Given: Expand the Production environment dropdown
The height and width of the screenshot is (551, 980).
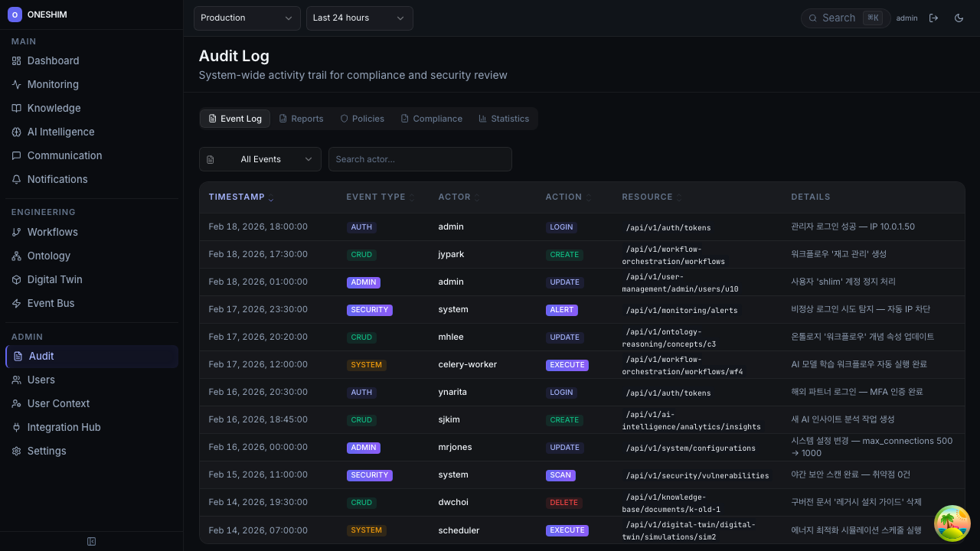Looking at the screenshot, I should pos(247,18).
